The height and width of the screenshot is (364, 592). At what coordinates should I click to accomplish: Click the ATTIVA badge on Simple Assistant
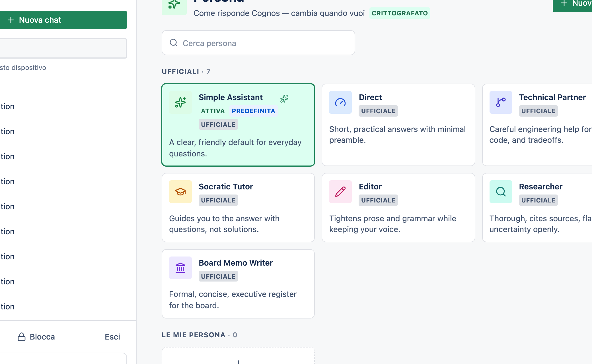(x=213, y=111)
